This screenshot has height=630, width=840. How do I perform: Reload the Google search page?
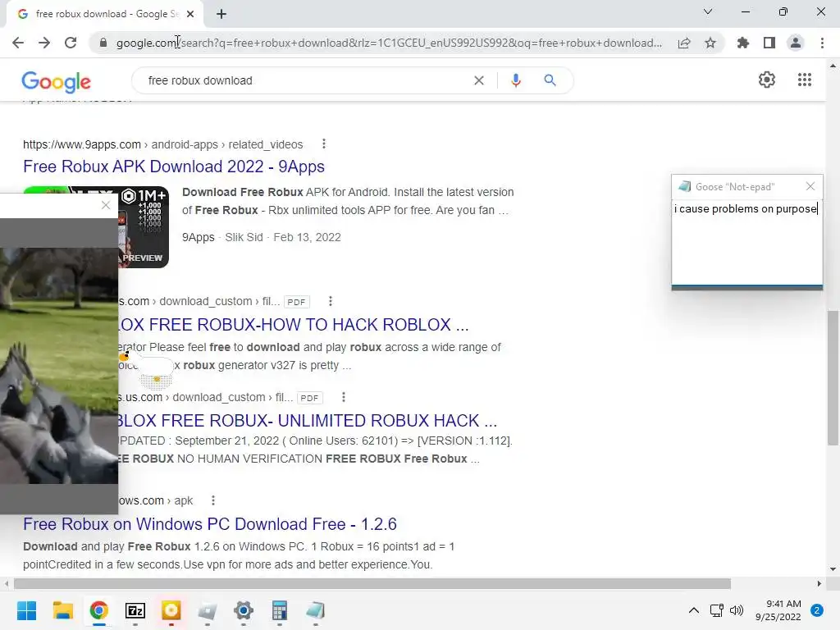[x=71, y=43]
